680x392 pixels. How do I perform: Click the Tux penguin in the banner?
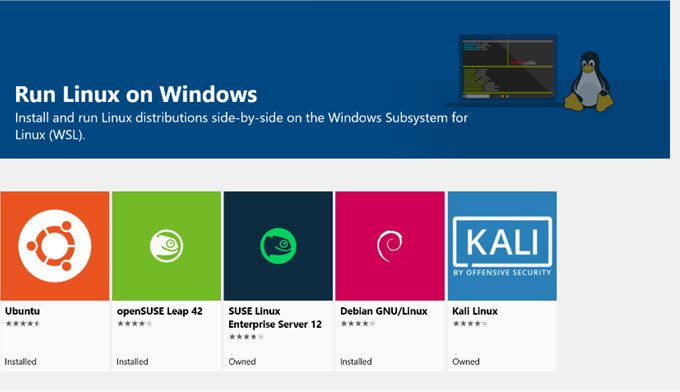coord(588,81)
